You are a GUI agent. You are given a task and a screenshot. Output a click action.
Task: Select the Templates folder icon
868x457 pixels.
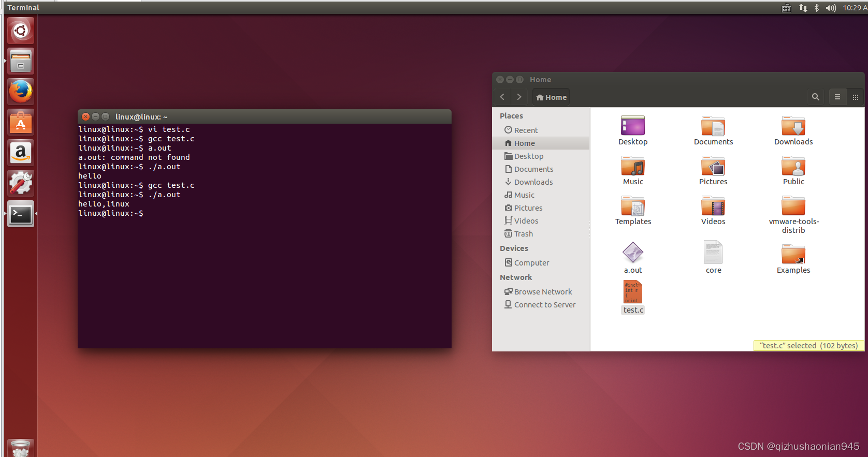pos(633,205)
